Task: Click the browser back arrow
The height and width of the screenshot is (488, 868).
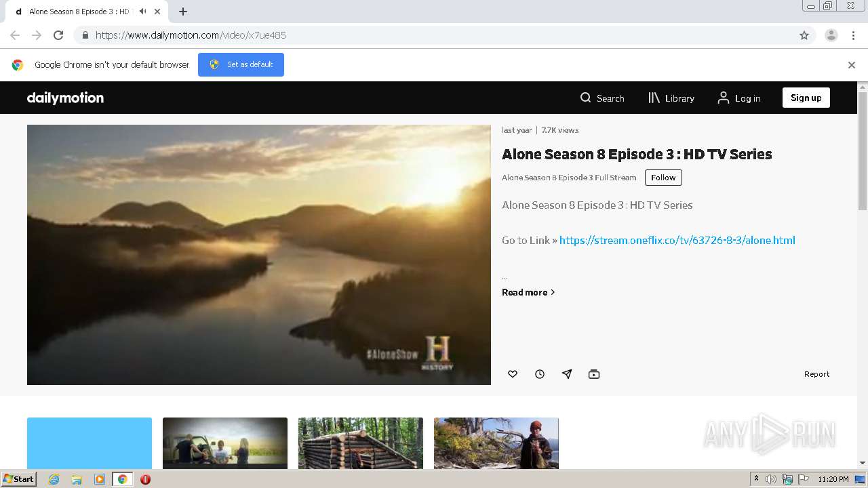Action: pyautogui.click(x=15, y=35)
